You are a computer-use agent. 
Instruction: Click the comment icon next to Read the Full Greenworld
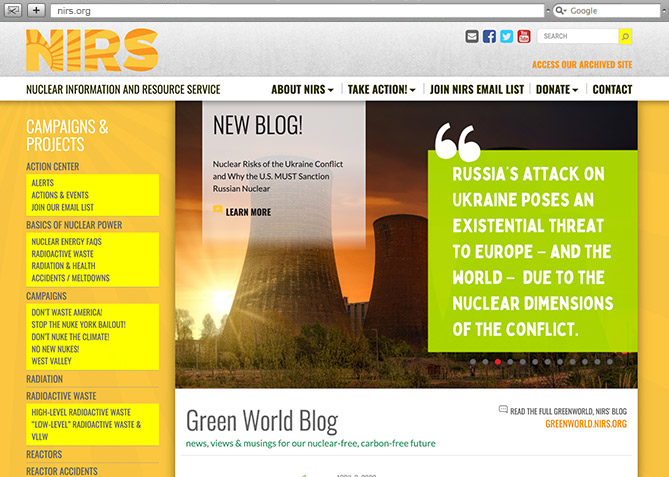coord(503,409)
